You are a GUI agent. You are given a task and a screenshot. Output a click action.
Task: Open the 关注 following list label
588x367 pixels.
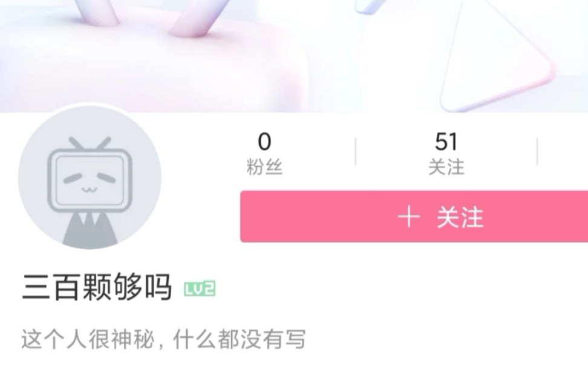(x=446, y=167)
